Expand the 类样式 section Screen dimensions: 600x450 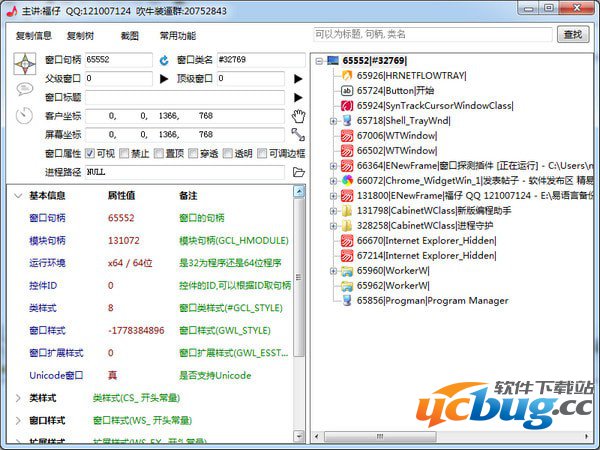18,398
